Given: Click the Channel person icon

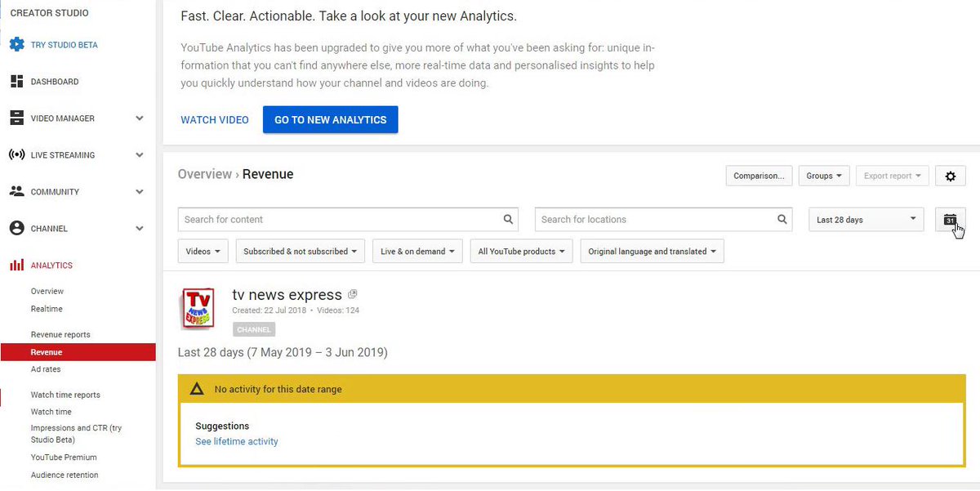Looking at the screenshot, I should pos(16,229).
